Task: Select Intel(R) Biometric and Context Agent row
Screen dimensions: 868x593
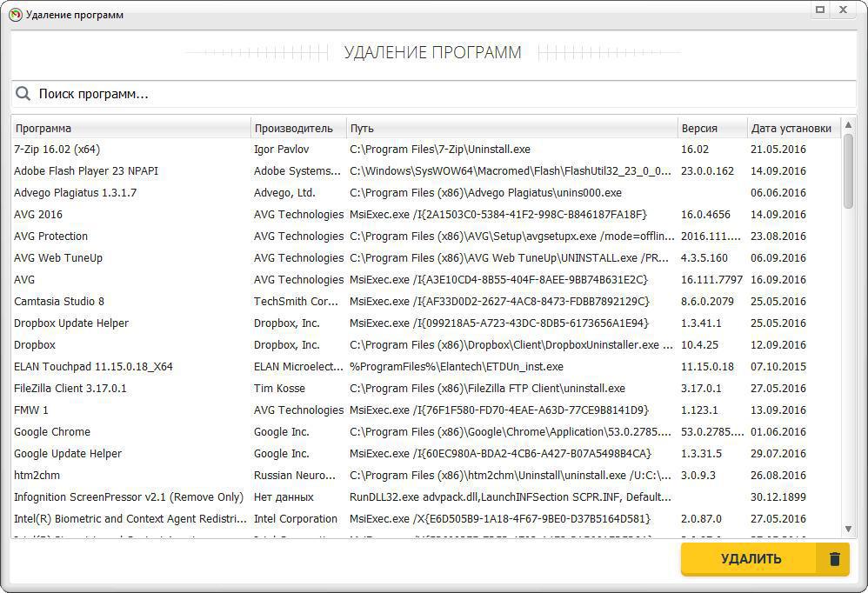Action: [425, 519]
